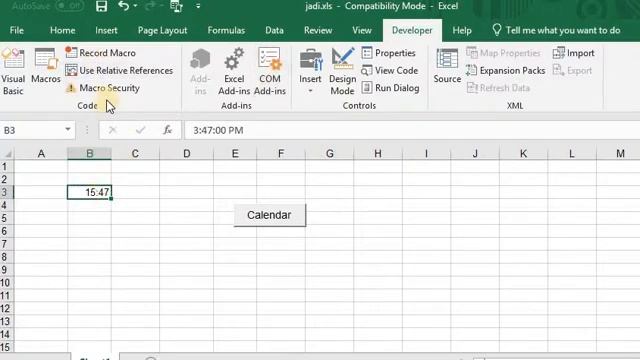Click Import XML data

(x=573, y=53)
